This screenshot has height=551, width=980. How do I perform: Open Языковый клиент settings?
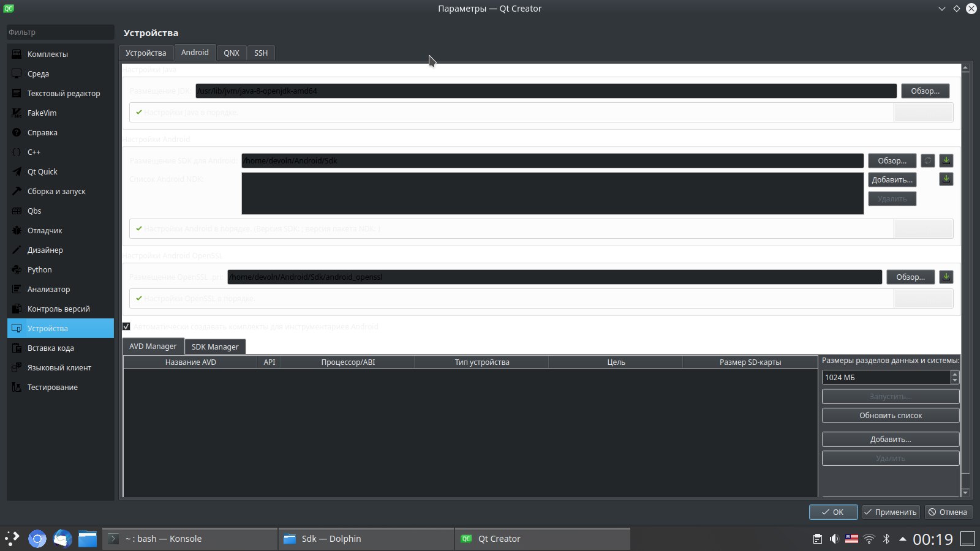pos(60,367)
